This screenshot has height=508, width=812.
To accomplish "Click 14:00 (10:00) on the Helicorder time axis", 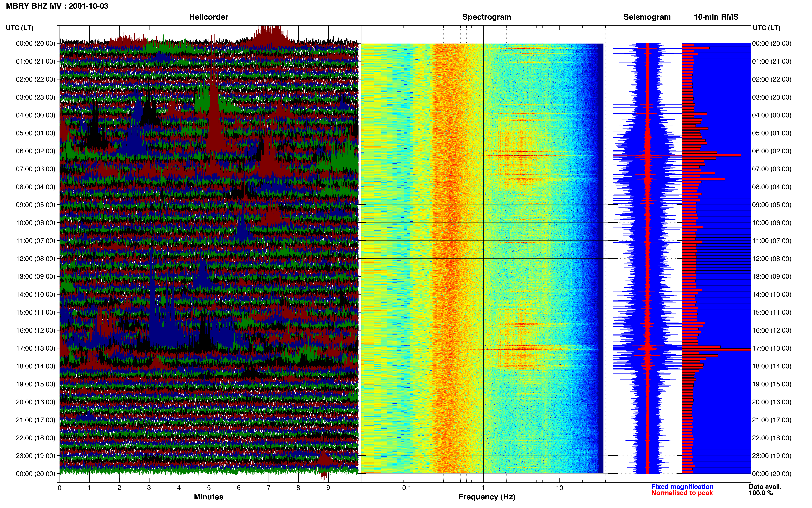I will (x=36, y=294).
